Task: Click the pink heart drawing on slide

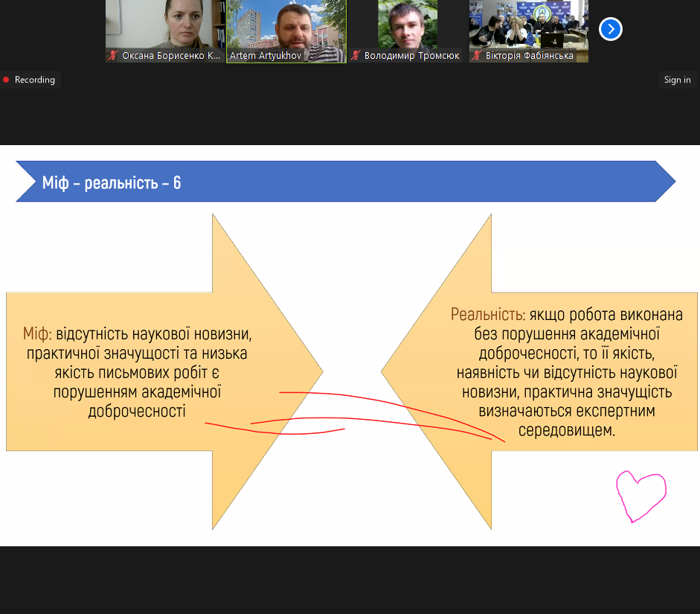Action: point(640,496)
